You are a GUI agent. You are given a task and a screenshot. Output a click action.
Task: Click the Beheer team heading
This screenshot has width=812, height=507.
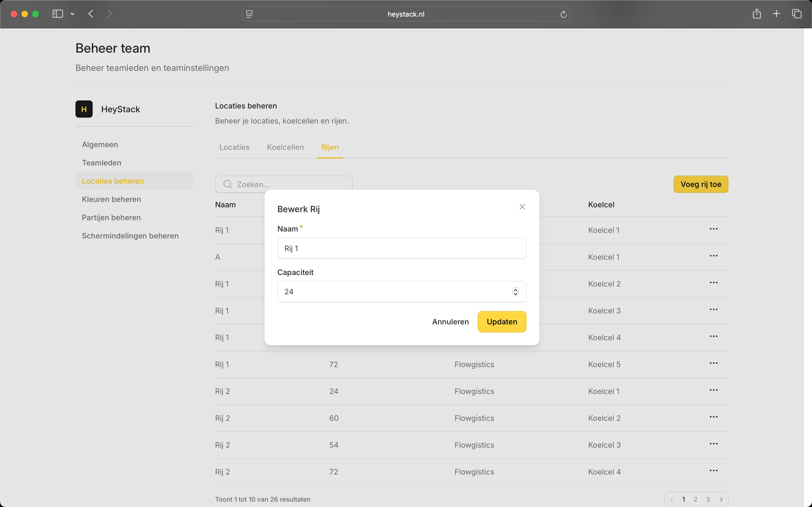click(113, 48)
